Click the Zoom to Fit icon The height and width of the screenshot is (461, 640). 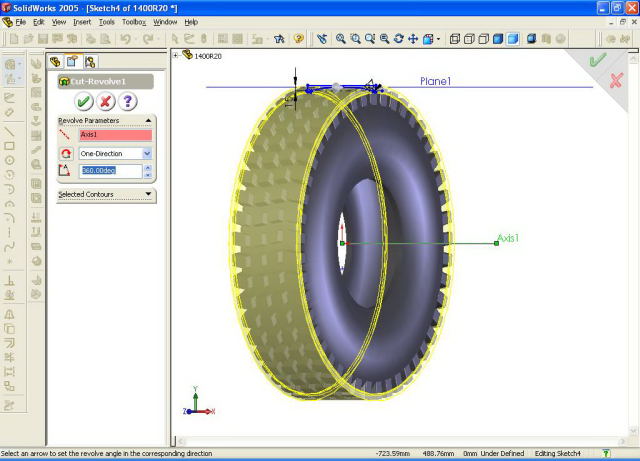coord(341,39)
